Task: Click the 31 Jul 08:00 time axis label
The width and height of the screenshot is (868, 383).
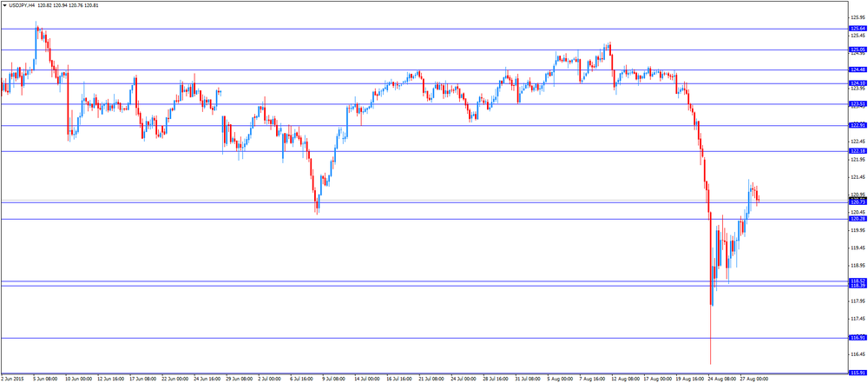Action: point(528,380)
